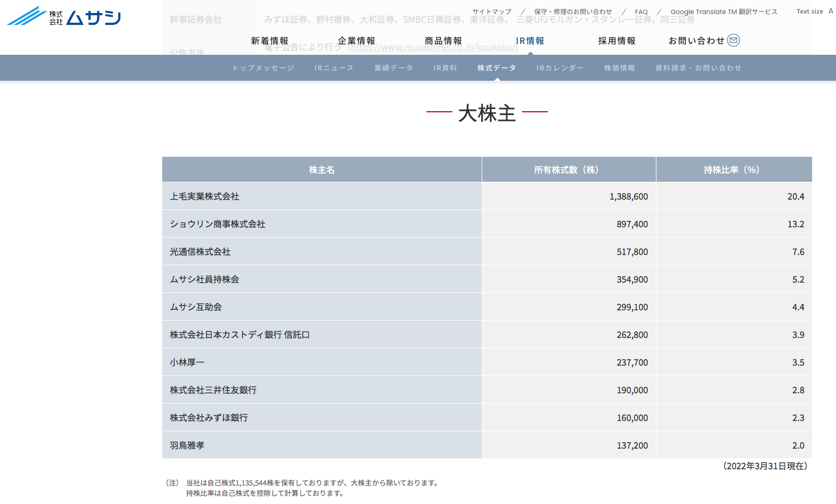Go to トップメッセージ sub-navigation tab

(263, 68)
